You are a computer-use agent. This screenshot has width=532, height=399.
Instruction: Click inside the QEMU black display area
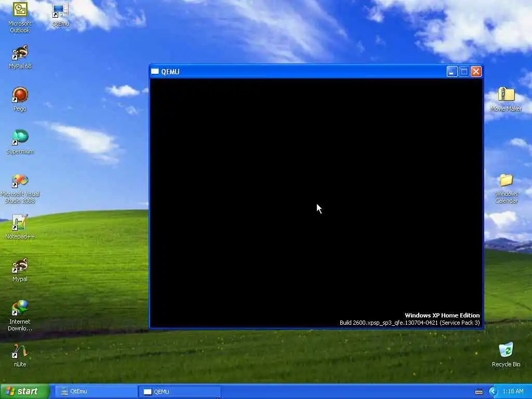click(316, 203)
